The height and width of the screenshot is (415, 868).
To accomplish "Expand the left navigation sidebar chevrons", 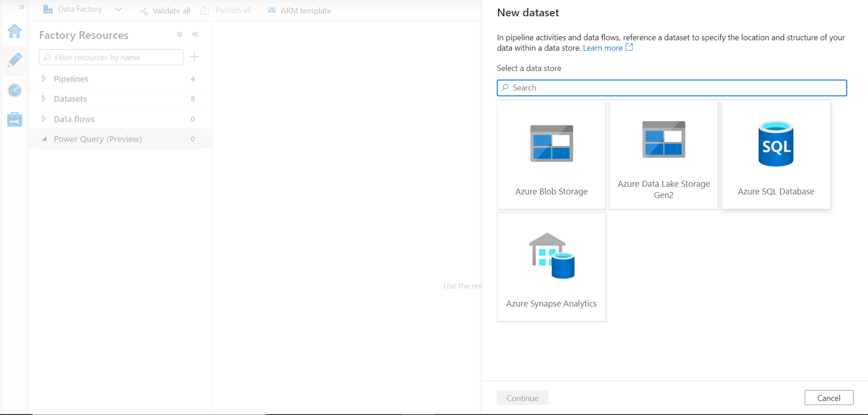I will click(22, 7).
